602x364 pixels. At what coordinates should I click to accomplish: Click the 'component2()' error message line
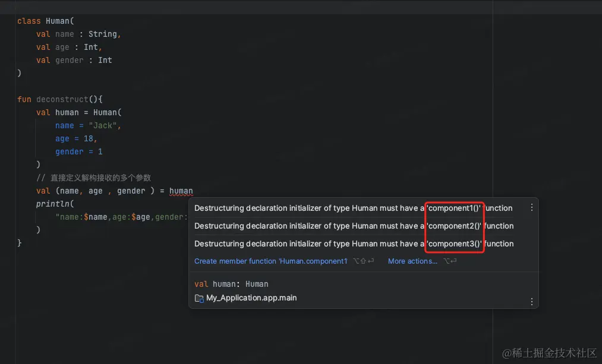point(354,226)
